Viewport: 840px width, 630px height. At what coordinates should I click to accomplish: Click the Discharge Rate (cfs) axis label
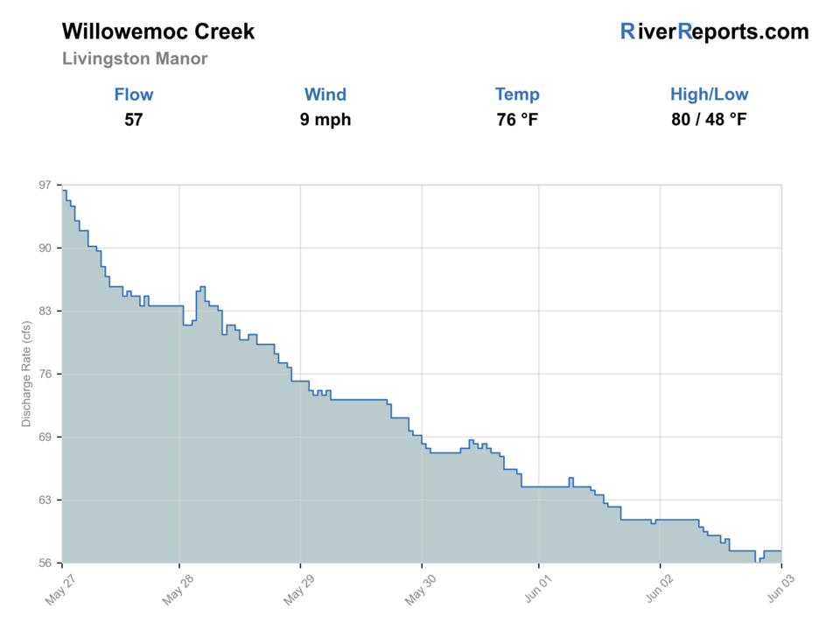(x=26, y=374)
